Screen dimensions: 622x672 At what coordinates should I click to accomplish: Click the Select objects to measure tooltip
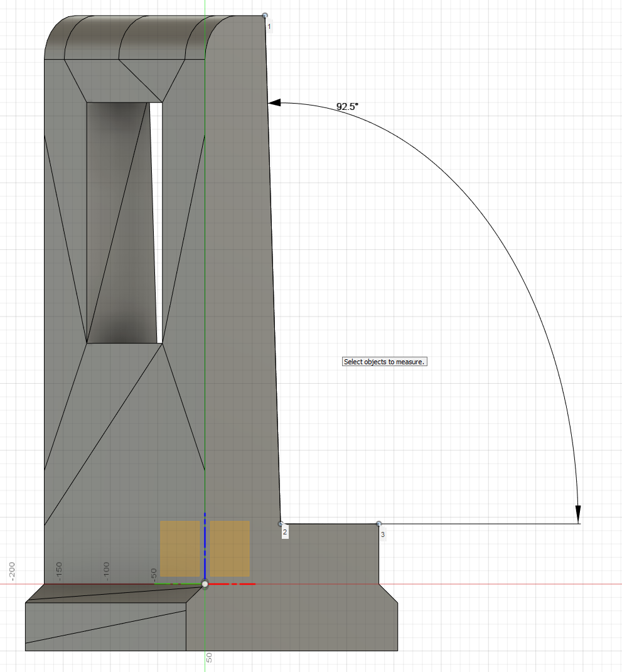pyautogui.click(x=384, y=361)
